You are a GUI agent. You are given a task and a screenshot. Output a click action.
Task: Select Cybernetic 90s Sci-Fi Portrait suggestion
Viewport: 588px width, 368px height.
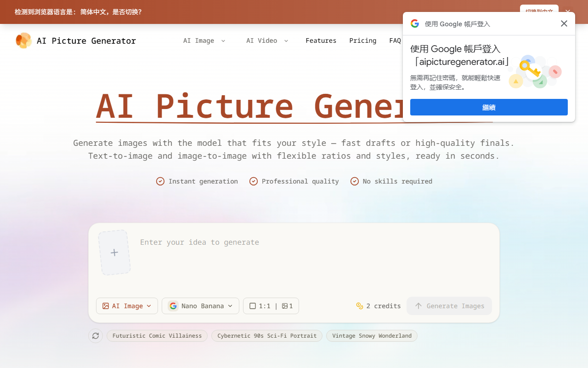click(x=267, y=336)
